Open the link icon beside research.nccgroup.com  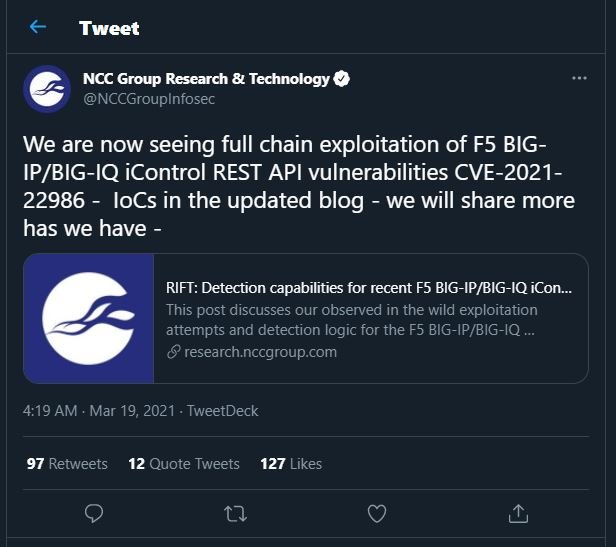(x=174, y=352)
